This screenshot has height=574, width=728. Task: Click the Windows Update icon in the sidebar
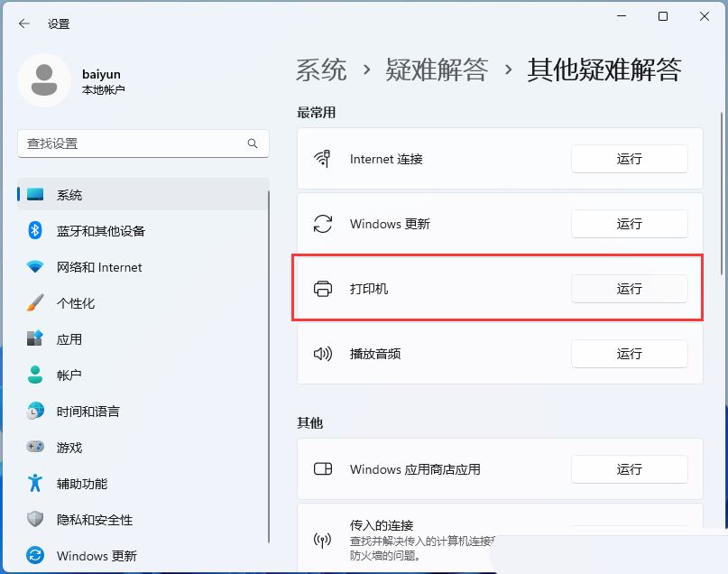(35, 556)
